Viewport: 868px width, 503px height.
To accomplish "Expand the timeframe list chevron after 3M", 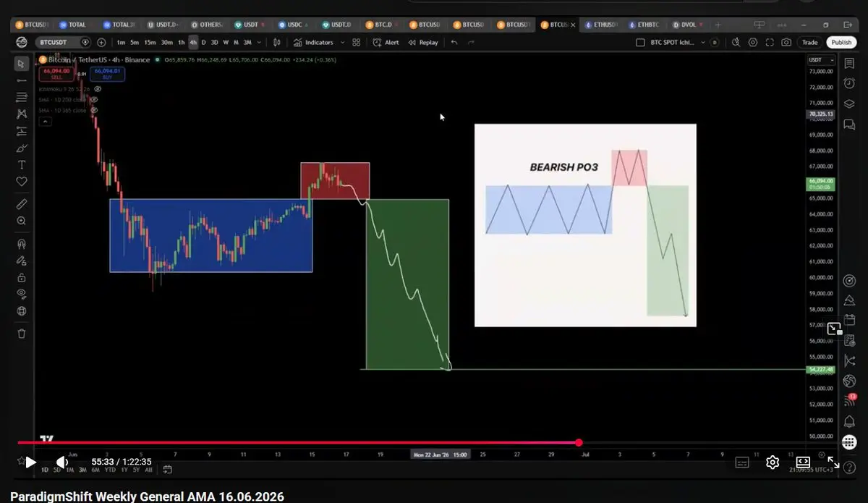I will (x=259, y=43).
